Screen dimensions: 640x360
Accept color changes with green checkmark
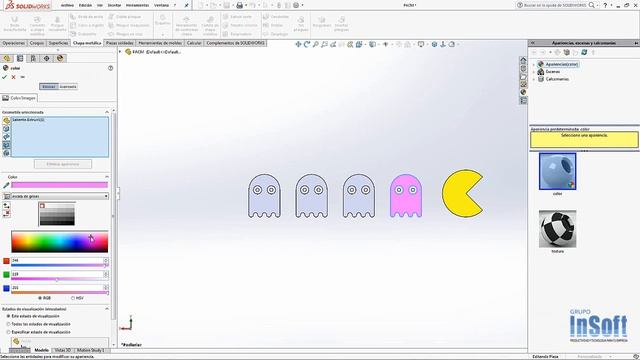click(x=4, y=77)
